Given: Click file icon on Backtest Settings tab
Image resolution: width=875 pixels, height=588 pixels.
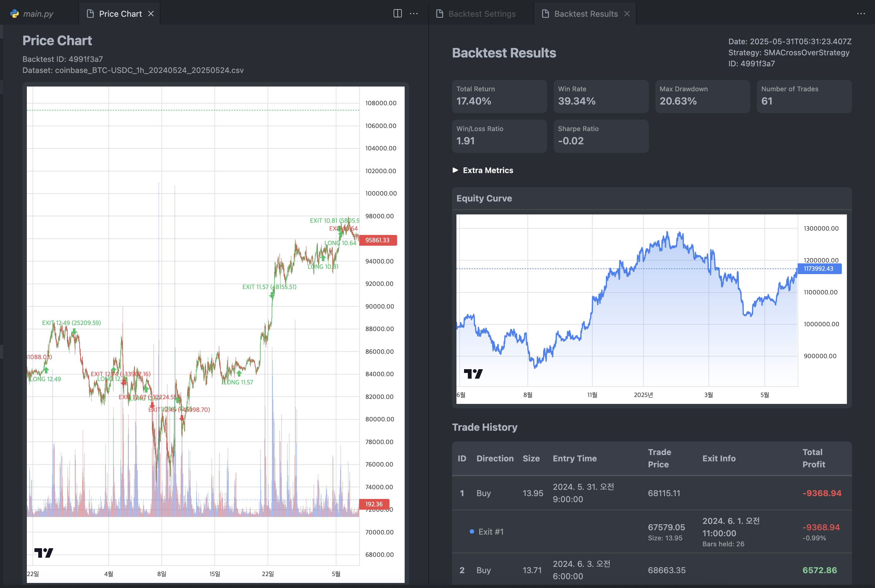Looking at the screenshot, I should 440,14.
